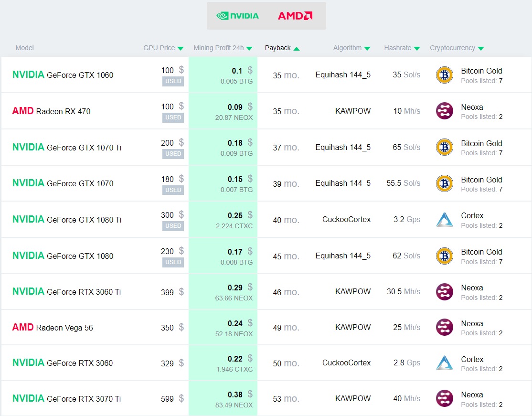Click the Bitcoin Gold icon in GTX 1080 row
This screenshot has width=532, height=416.
tap(445, 256)
